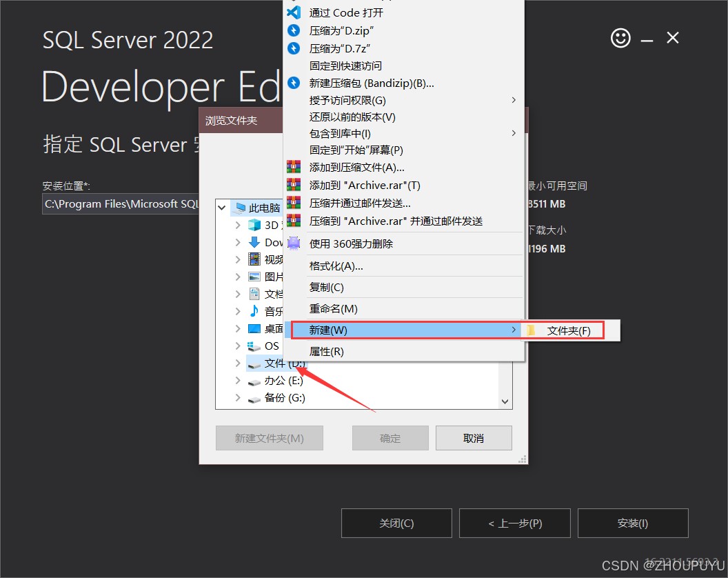This screenshot has width=728, height=578.
Task: Click the music note icon for 音乐
Action: point(254,311)
